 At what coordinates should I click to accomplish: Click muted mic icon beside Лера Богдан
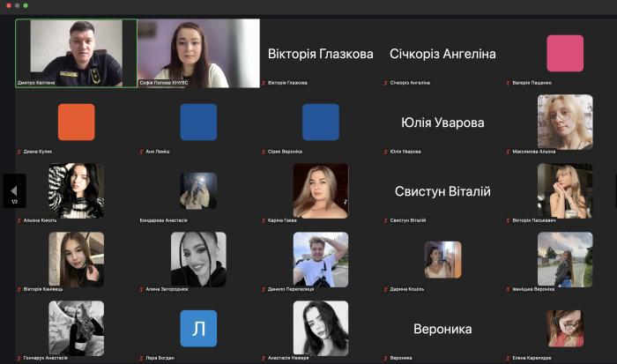click(141, 358)
